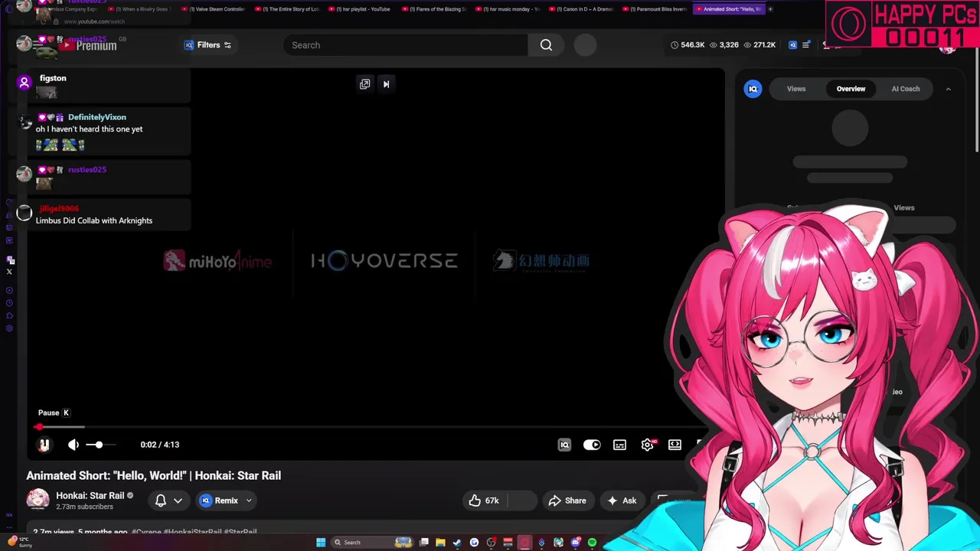Switch the player to theater mode
Screen dimensions: 980x551
675,445
